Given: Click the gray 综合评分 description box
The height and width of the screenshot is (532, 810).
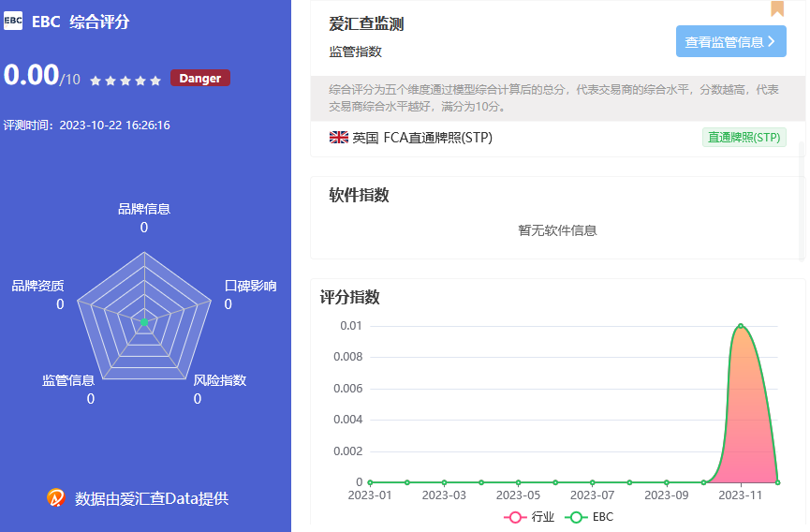Looking at the screenshot, I should pyautogui.click(x=558, y=98).
